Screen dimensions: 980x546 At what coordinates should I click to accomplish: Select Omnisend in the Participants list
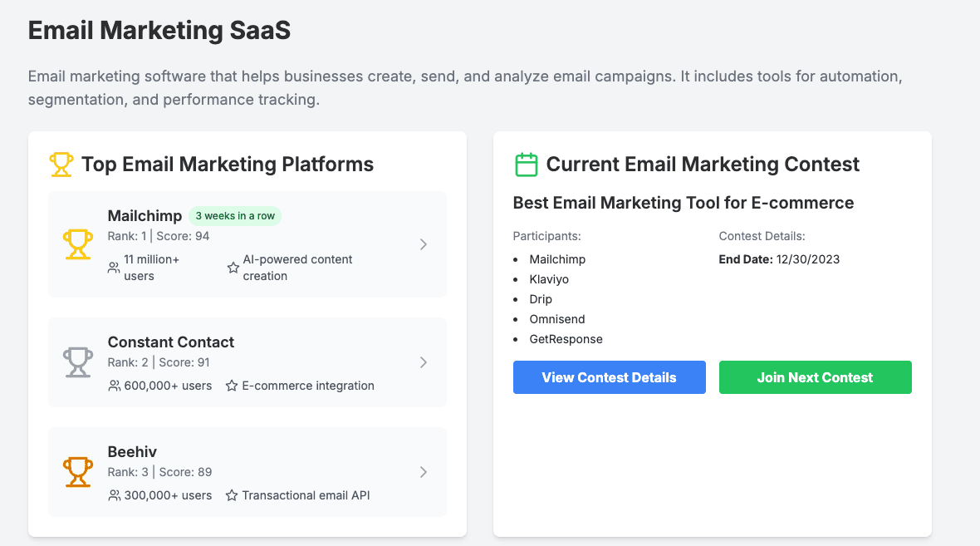click(x=557, y=320)
